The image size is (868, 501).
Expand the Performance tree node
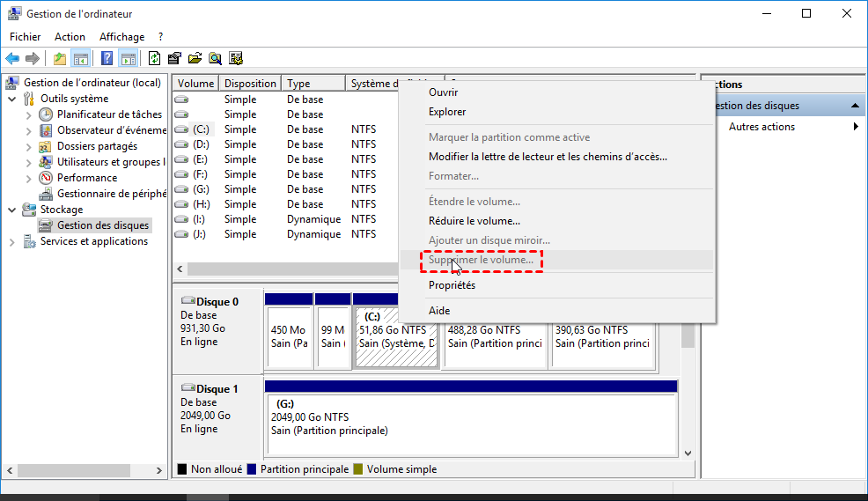point(29,178)
